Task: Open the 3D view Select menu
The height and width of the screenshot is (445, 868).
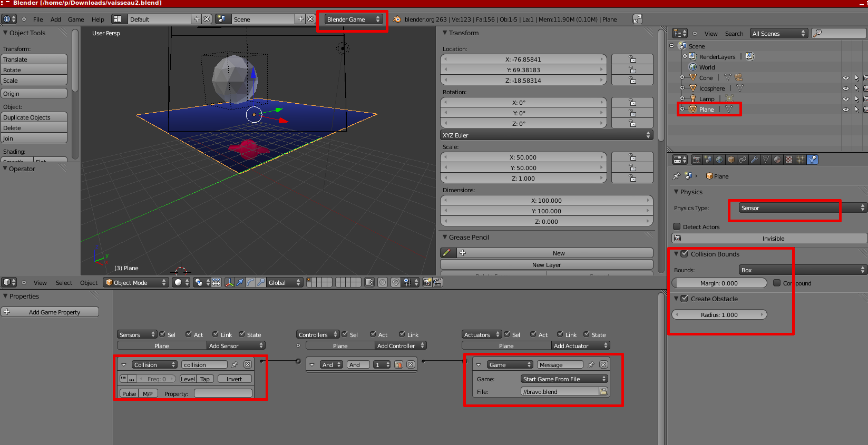Action: pos(64,283)
